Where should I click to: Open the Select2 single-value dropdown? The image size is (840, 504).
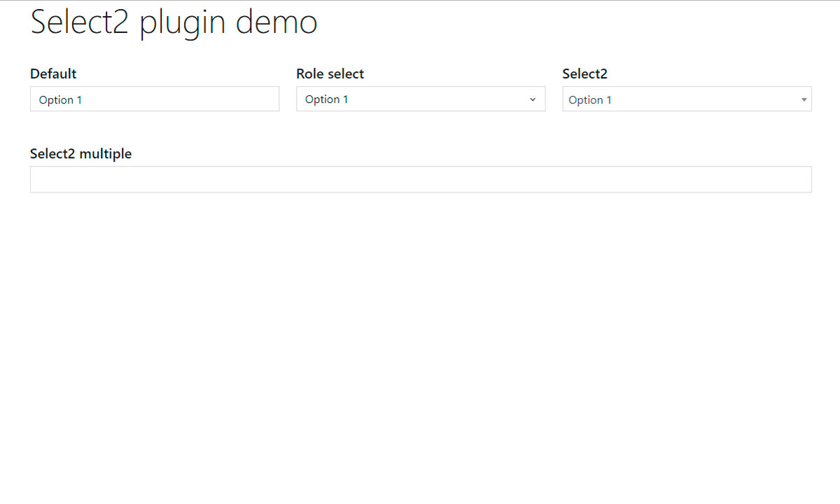pyautogui.click(x=687, y=99)
